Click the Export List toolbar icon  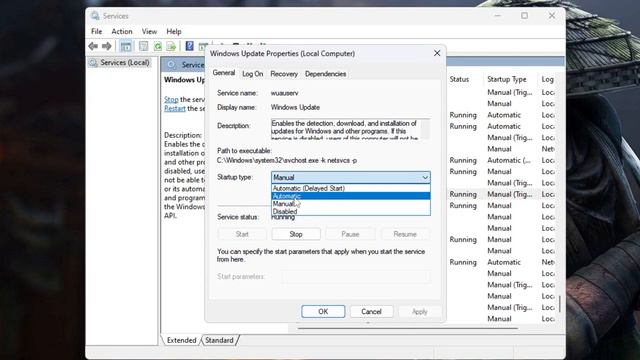coord(171,46)
